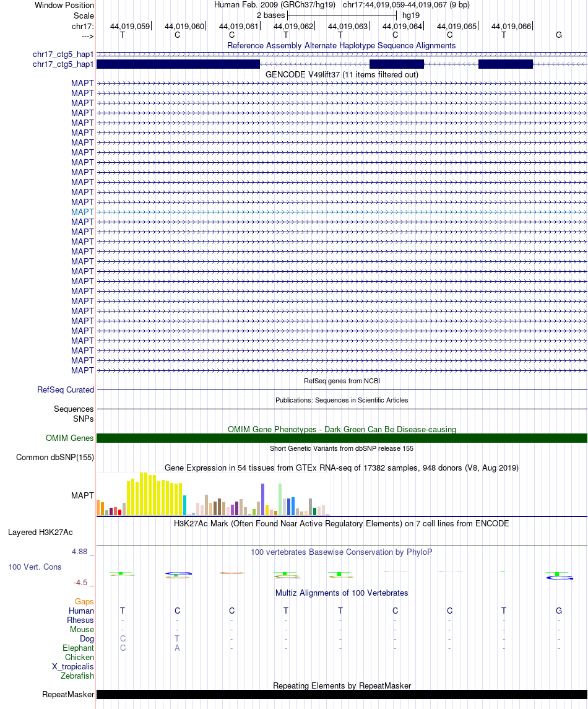Select the Sequences track label
Screen dimensions: 588x709
(74, 409)
